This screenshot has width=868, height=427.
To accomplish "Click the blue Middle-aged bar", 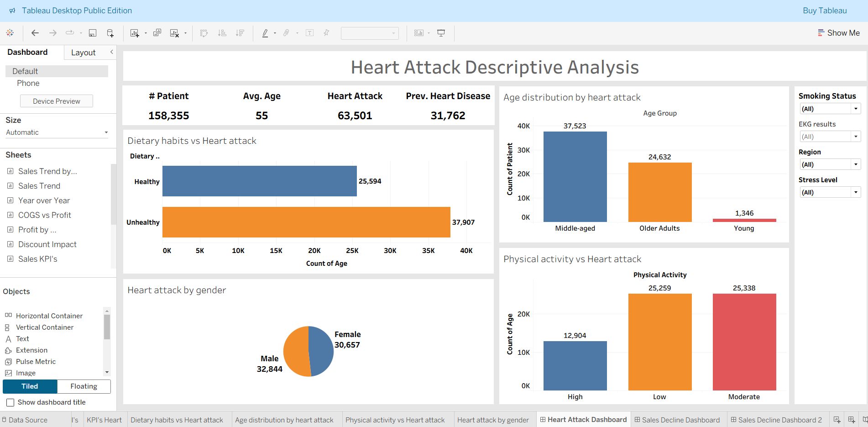I will pyautogui.click(x=575, y=177).
